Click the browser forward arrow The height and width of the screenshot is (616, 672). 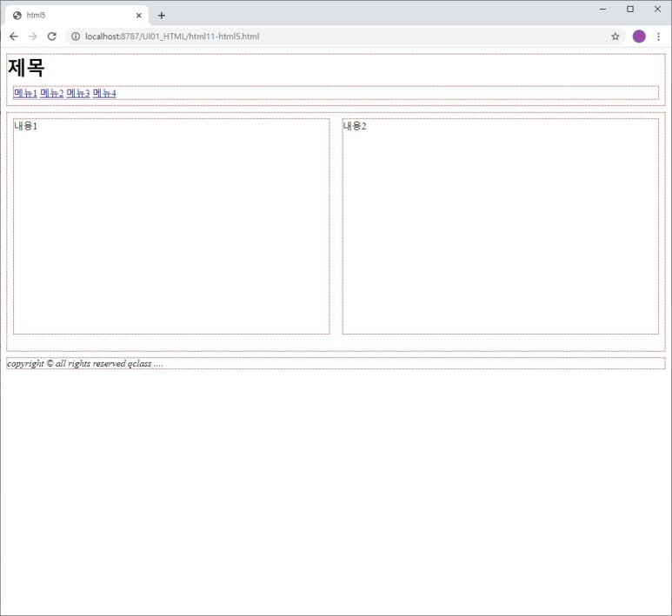33,36
